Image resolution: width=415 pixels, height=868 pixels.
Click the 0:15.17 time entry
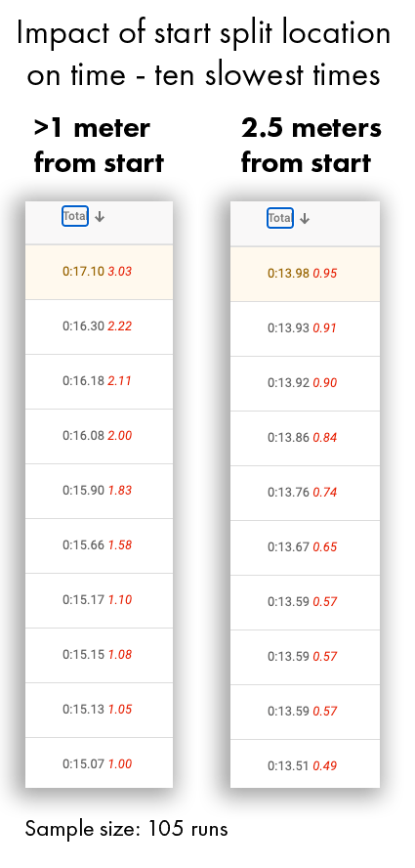pyautogui.click(x=84, y=599)
